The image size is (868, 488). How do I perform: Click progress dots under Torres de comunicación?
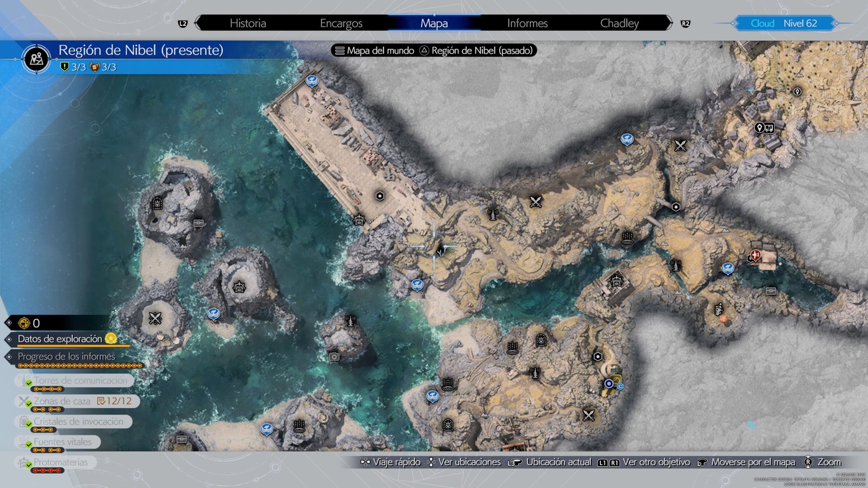click(47, 389)
